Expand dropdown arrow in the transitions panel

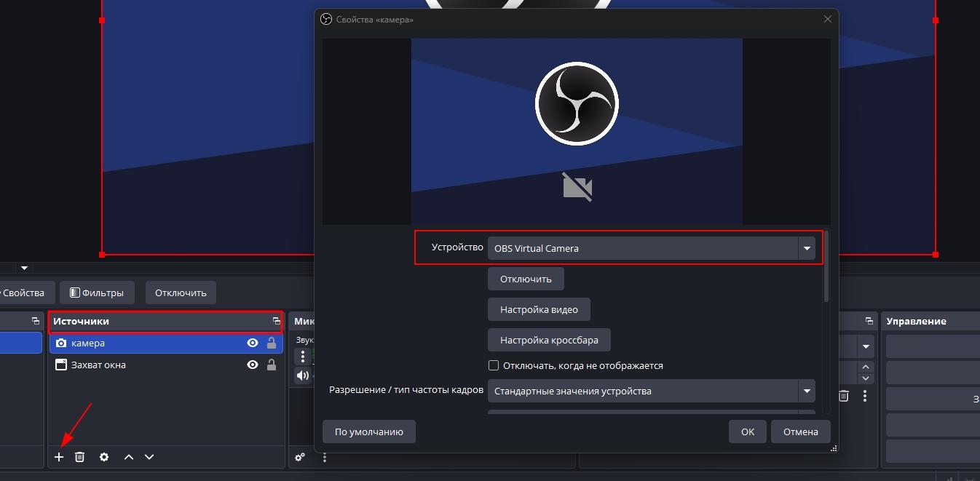pyautogui.click(x=866, y=346)
